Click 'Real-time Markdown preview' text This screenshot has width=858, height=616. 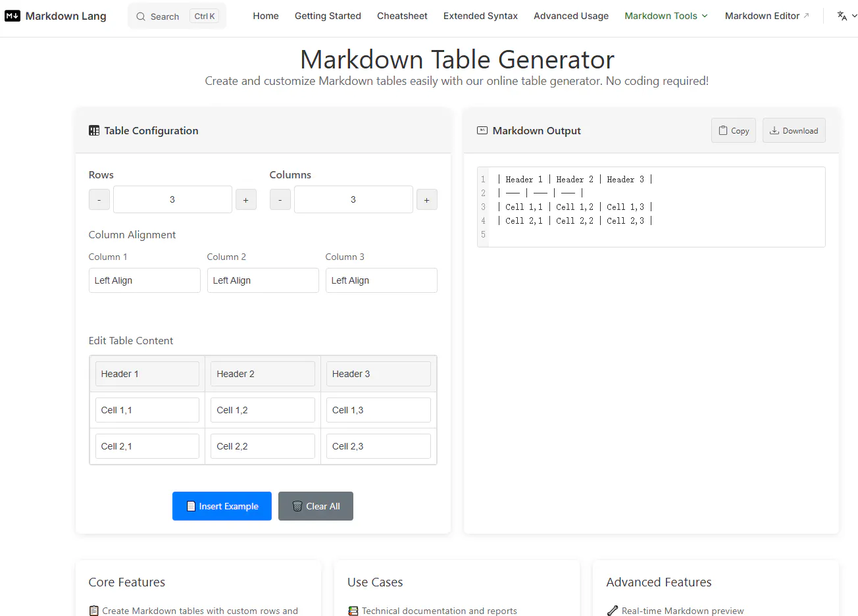[x=682, y=611]
